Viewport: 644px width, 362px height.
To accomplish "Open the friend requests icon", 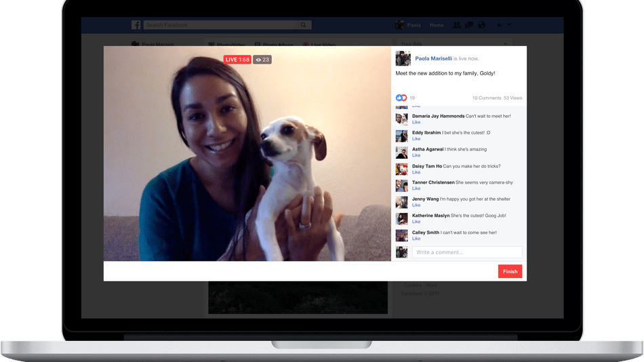I will [x=456, y=25].
